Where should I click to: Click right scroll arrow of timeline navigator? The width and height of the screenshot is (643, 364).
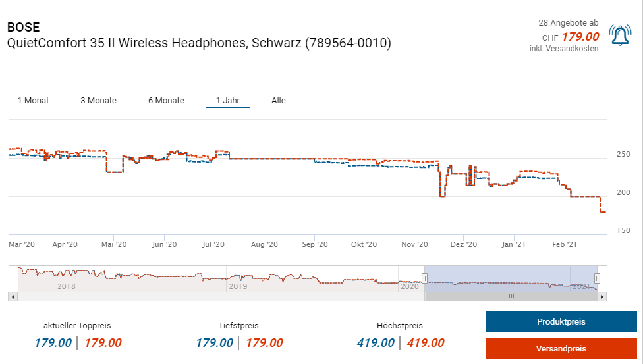click(x=602, y=297)
